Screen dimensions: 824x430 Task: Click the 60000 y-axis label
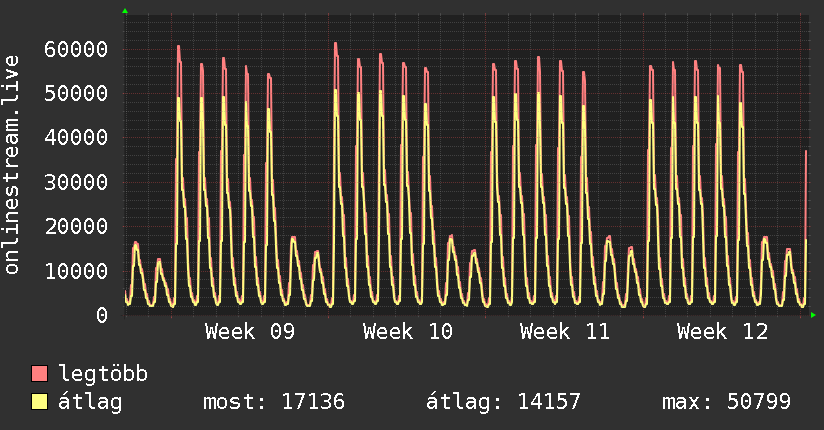click(76, 49)
